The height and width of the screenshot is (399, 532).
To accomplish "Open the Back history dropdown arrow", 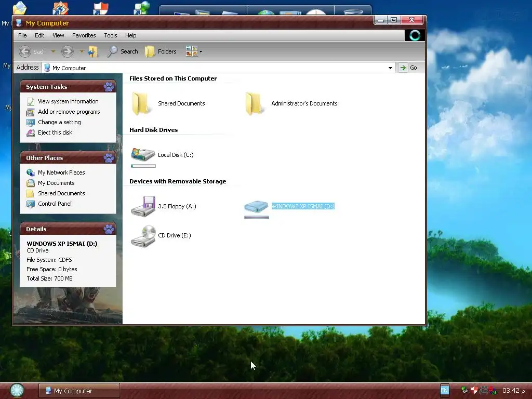I will [53, 51].
